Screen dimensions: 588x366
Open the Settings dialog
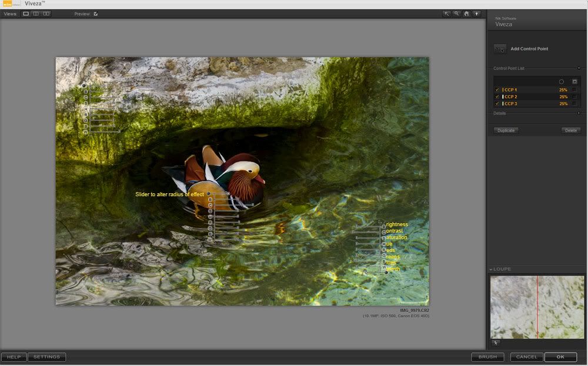(x=46, y=357)
